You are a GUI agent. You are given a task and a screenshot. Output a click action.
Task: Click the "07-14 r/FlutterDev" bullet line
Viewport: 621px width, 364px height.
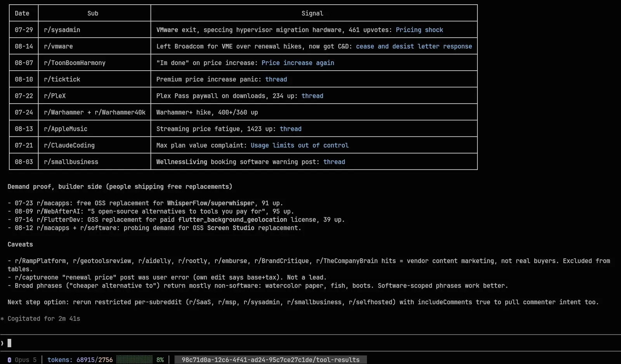(176, 220)
